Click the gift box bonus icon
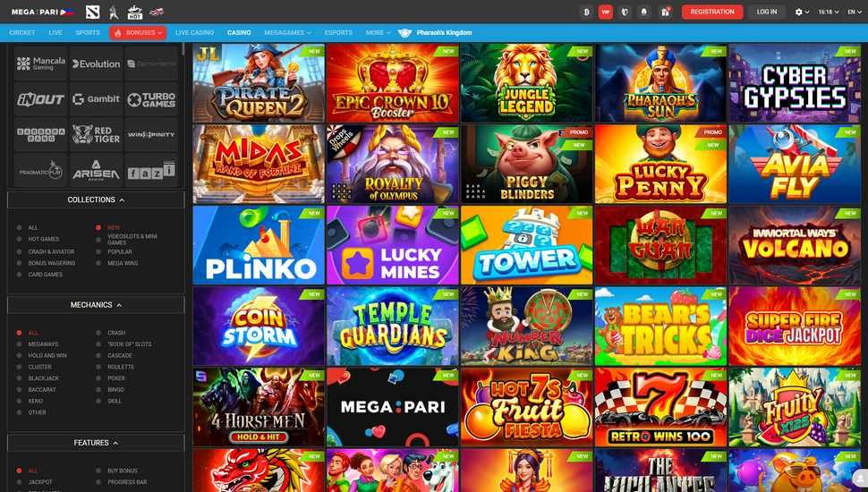Screen dimensions: 868x492 pyautogui.click(x=665, y=12)
